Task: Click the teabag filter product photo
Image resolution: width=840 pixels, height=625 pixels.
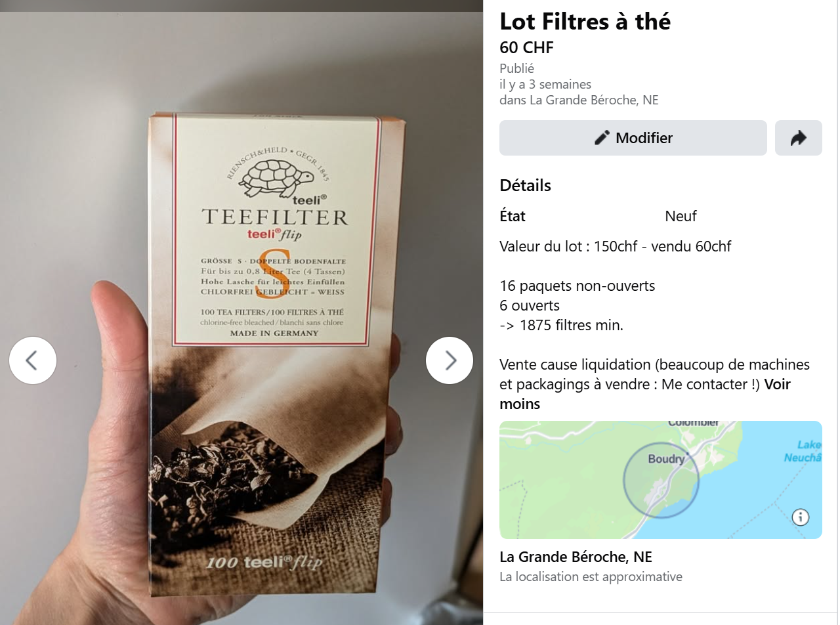Action: click(241, 318)
